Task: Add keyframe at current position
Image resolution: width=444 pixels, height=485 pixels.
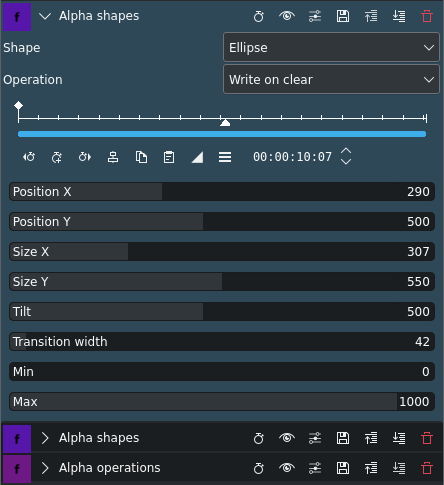Action: 57,157
